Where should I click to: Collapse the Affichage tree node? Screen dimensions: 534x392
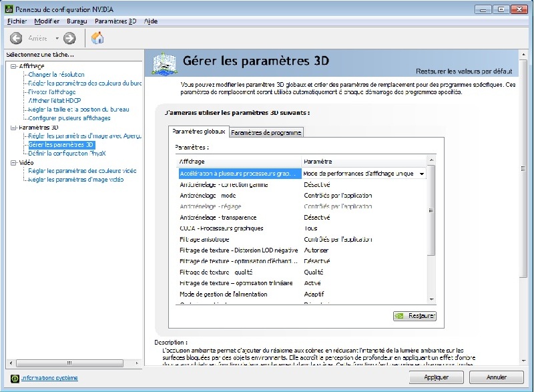13,66
